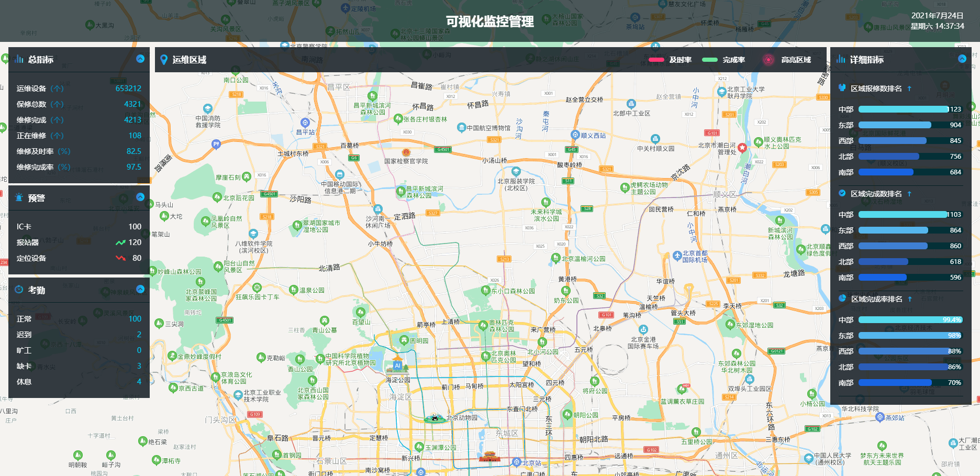The width and height of the screenshot is (980, 476).
Task: Sort 区域完成率排名 with arrow
Action: pyautogui.click(x=910, y=299)
